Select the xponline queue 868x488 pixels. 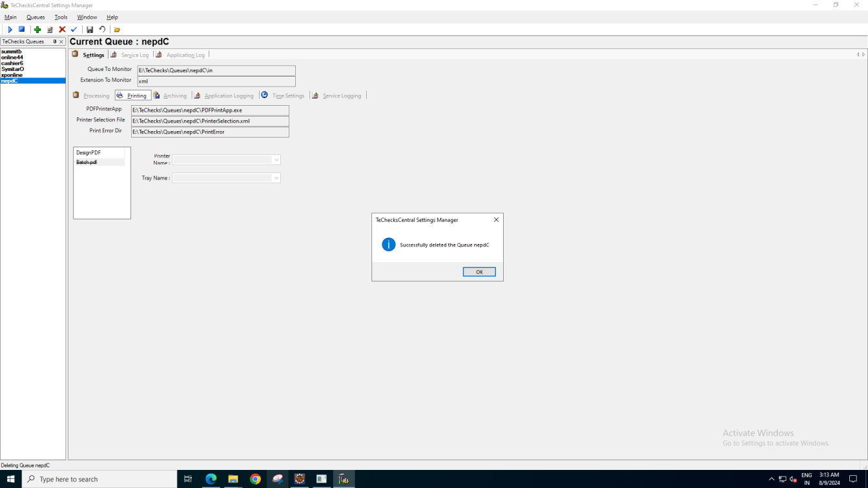12,75
